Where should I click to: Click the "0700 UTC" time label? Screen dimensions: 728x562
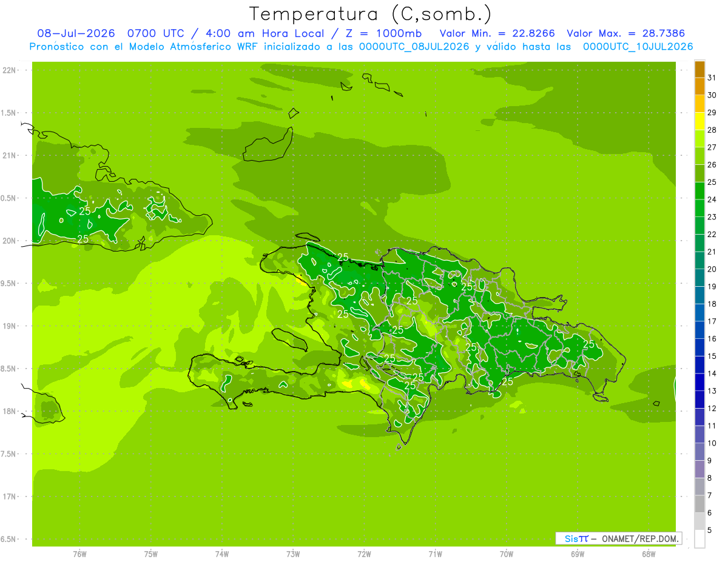coord(156,33)
